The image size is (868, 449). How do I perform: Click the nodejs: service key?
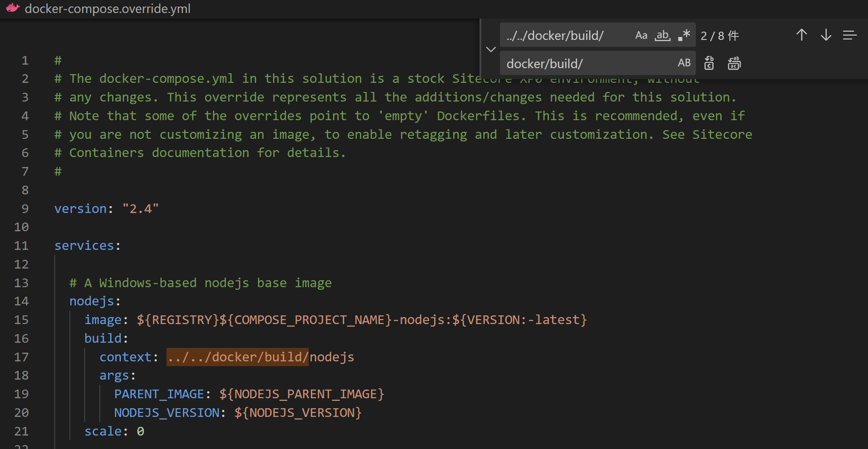click(95, 301)
